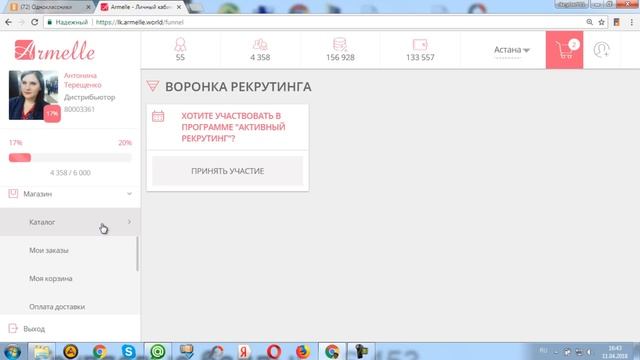This screenshot has width=640, height=360.
Task: Click the 17% badge on profile photo
Action: (x=52, y=113)
